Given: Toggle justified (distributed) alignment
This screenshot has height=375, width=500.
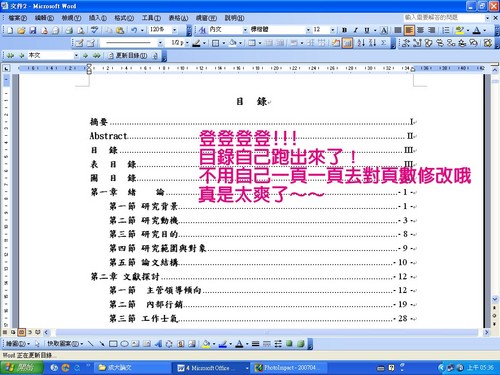Looking at the screenshot, I should pos(398,30).
